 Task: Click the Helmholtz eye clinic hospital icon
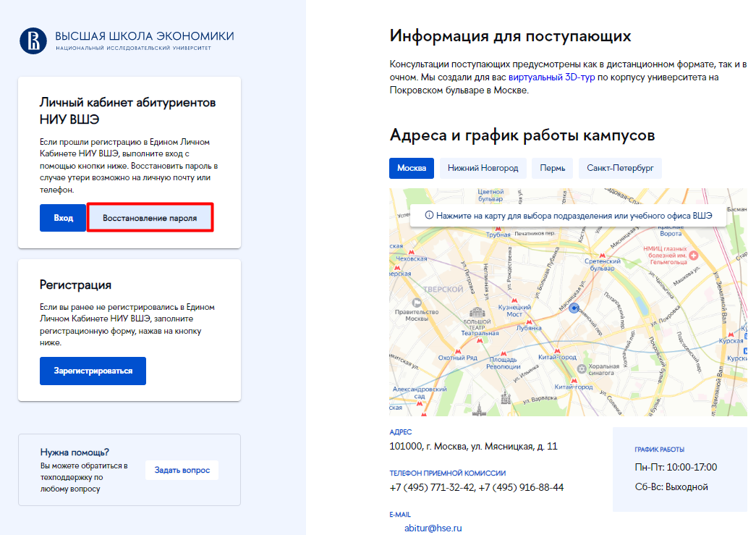[693, 256]
